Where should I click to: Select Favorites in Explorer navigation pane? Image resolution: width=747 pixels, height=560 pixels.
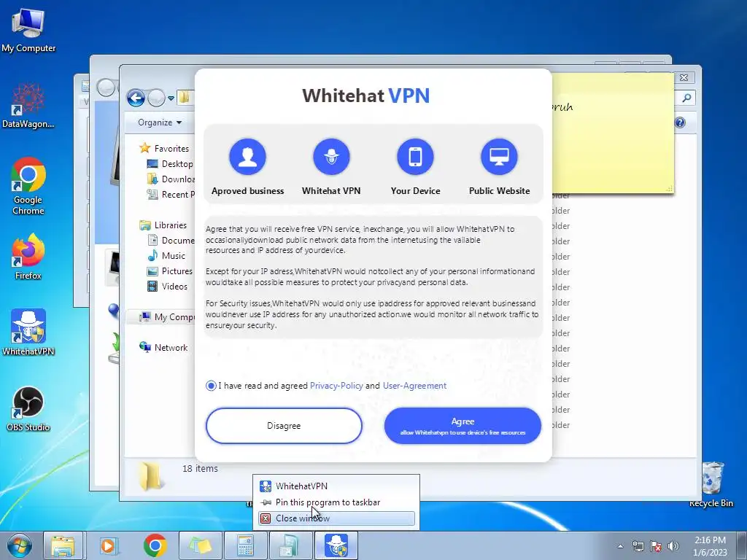click(164, 149)
